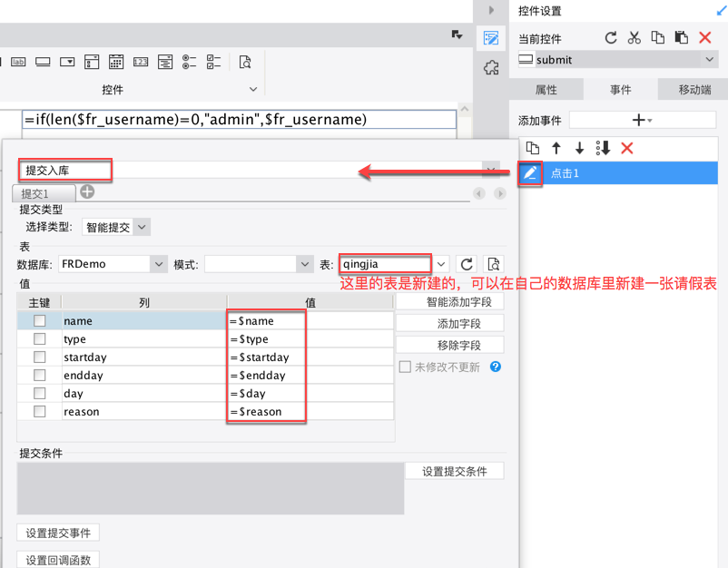Screen dimensions: 728x568
Task: Open the widget settings pane icon
Action: tap(491, 38)
